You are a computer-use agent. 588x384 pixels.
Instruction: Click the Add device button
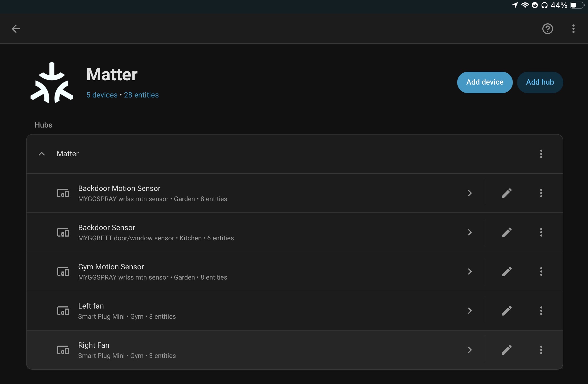click(x=485, y=82)
